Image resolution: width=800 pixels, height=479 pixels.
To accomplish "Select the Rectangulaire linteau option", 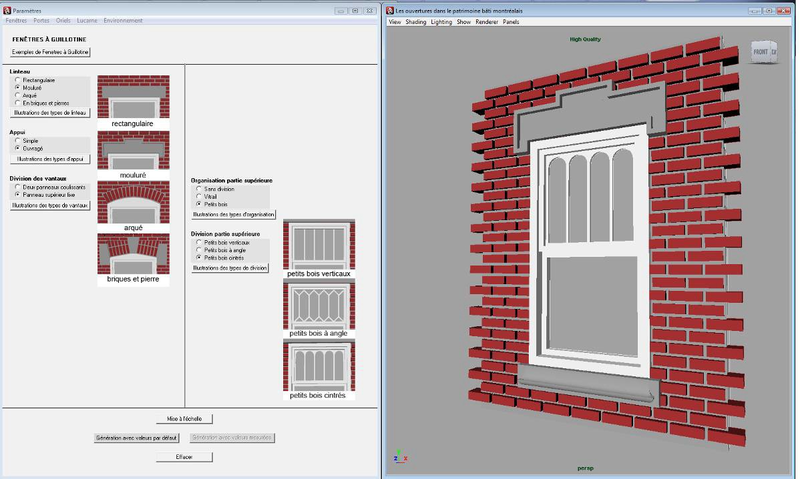I will click(x=18, y=80).
